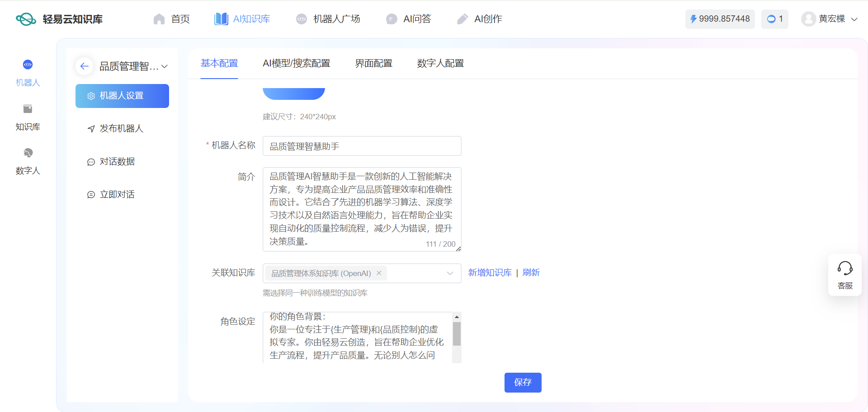Click the 9999.857448 points balance
The height and width of the screenshot is (412, 868).
[724, 19]
